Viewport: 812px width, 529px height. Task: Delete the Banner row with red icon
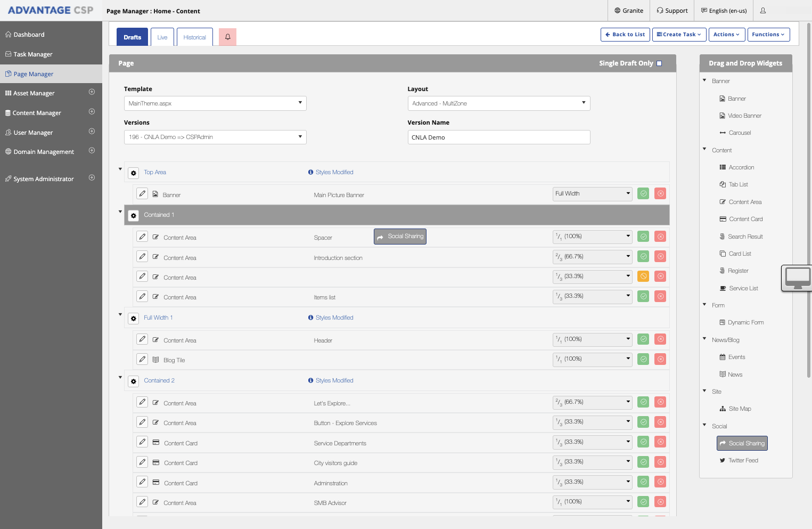coord(660,193)
